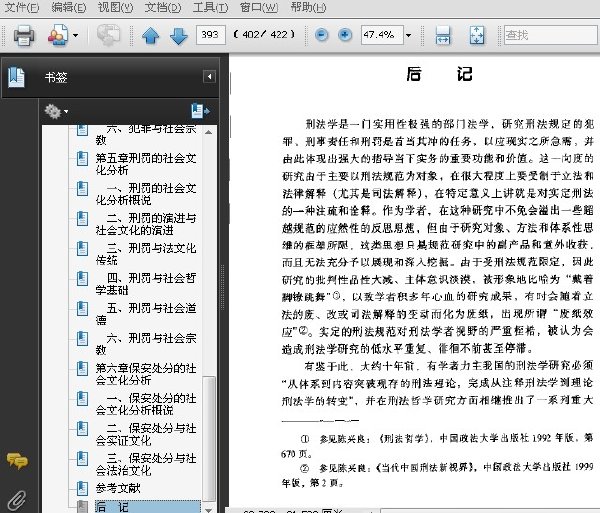Screen dimensions: 600x513
Task: Open the zoom percentage dropdown arrow
Action: [409, 35]
